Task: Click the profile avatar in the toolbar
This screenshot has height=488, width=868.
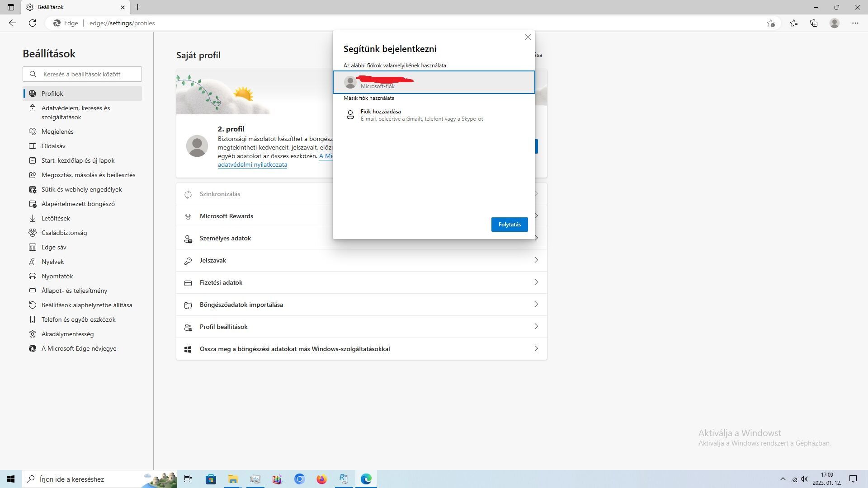Action: (834, 23)
